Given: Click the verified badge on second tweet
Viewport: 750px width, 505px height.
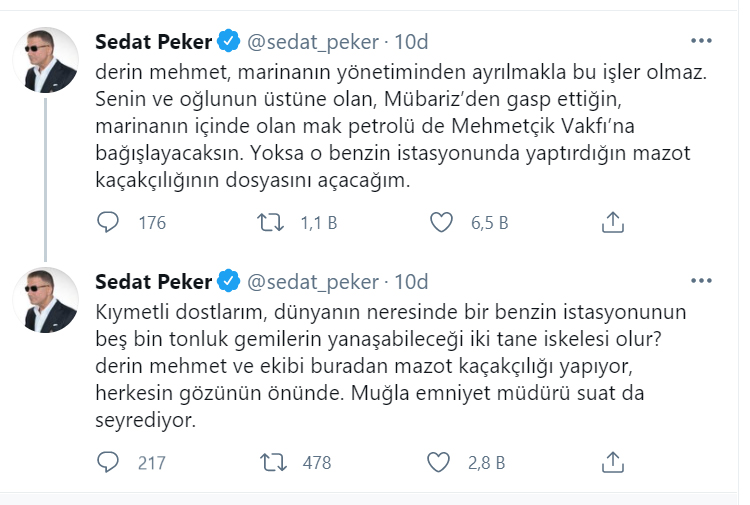Looking at the screenshot, I should 229,281.
